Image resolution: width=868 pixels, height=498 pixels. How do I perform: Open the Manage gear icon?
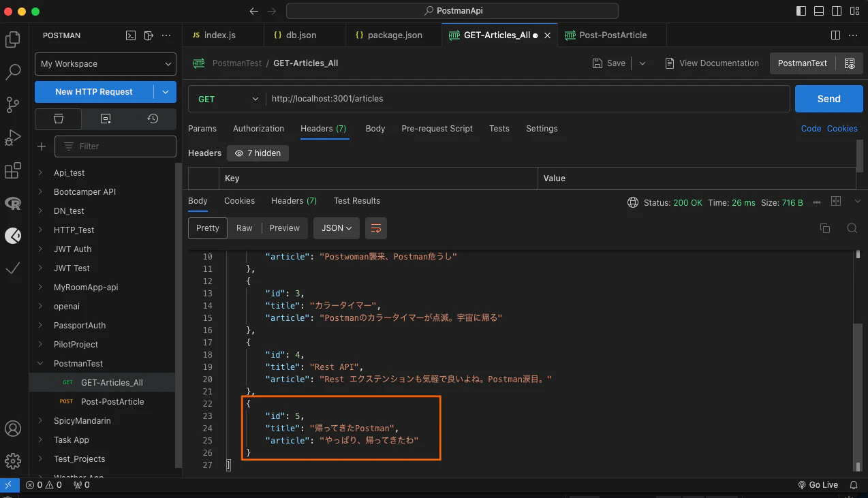pos(12,461)
